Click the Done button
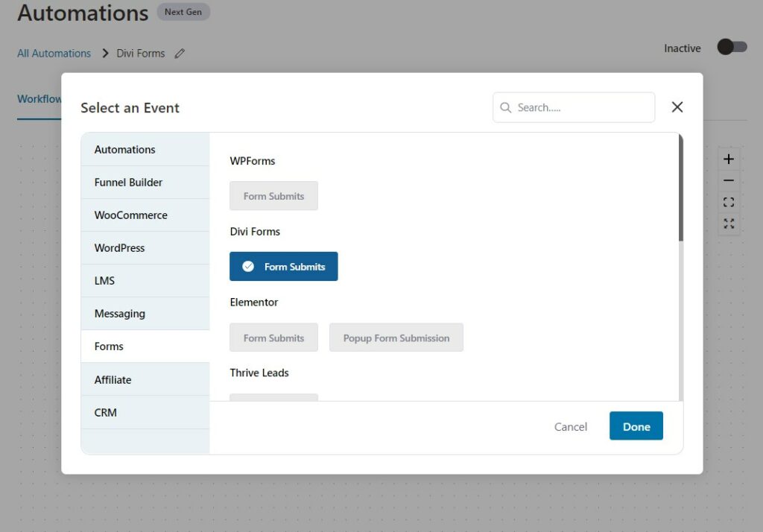763x532 pixels. 636,426
